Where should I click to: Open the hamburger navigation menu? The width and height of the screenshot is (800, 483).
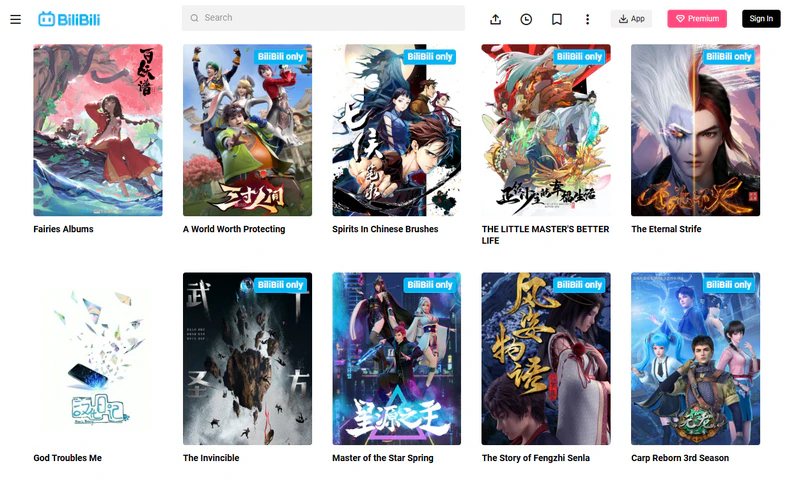[15, 19]
